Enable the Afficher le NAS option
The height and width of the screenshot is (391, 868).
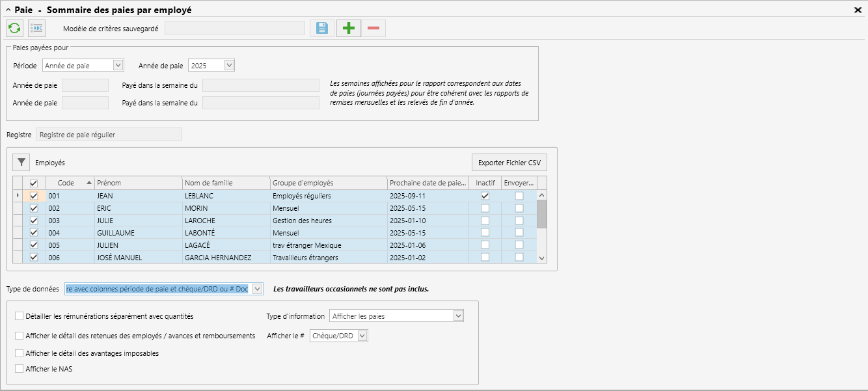(x=19, y=369)
